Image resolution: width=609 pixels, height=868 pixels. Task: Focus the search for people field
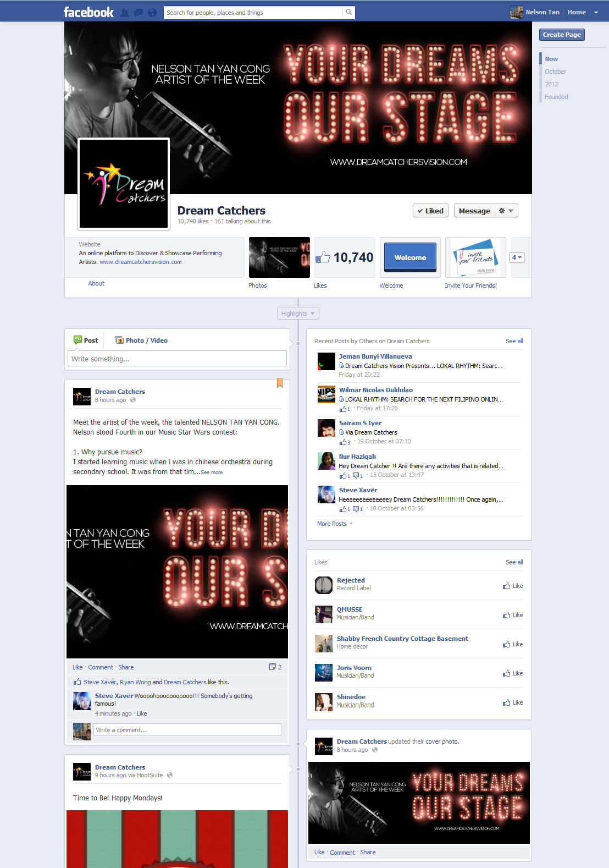(x=253, y=12)
